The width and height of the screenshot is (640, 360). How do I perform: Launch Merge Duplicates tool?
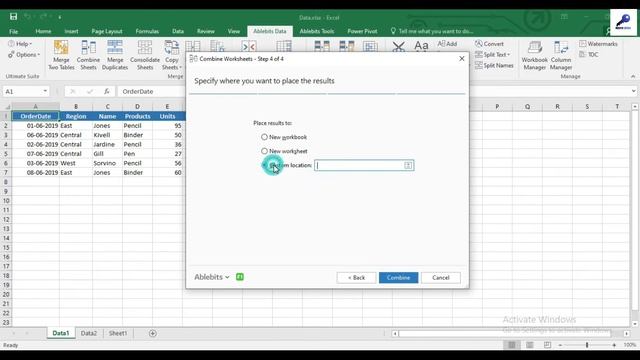click(x=115, y=55)
